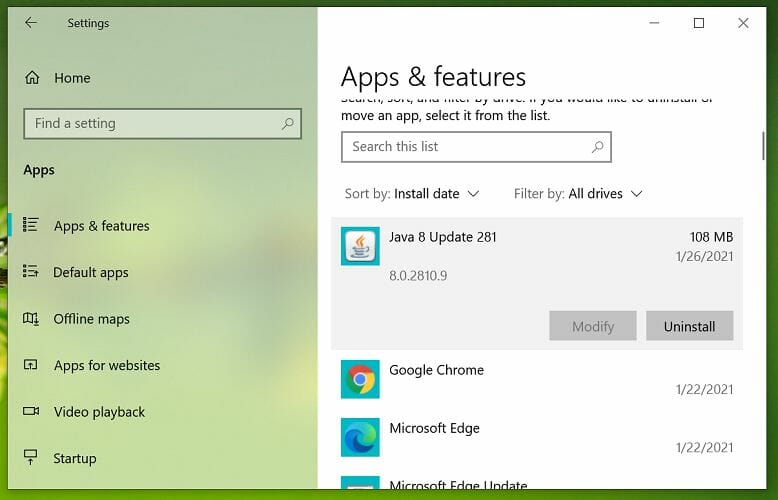Open the Sort by Install date dropdown
The height and width of the screenshot is (500, 778).
click(412, 193)
